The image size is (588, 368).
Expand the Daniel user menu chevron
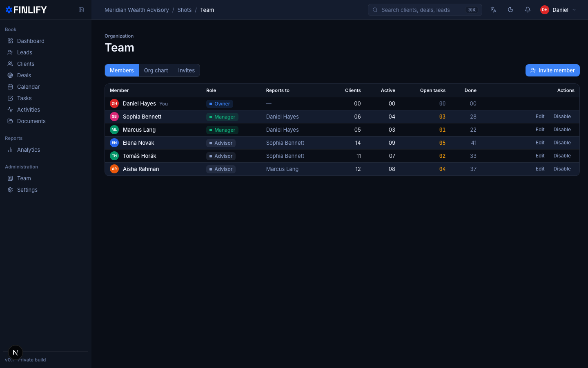click(x=574, y=10)
